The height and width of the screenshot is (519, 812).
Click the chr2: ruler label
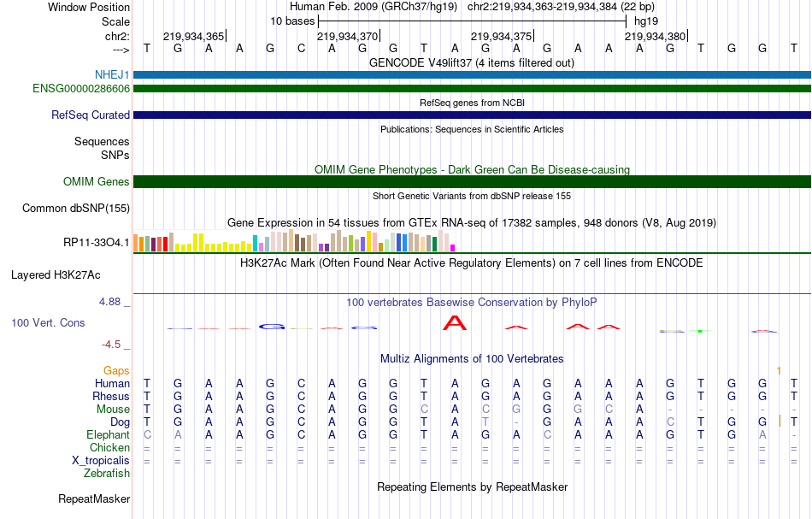[x=118, y=36]
